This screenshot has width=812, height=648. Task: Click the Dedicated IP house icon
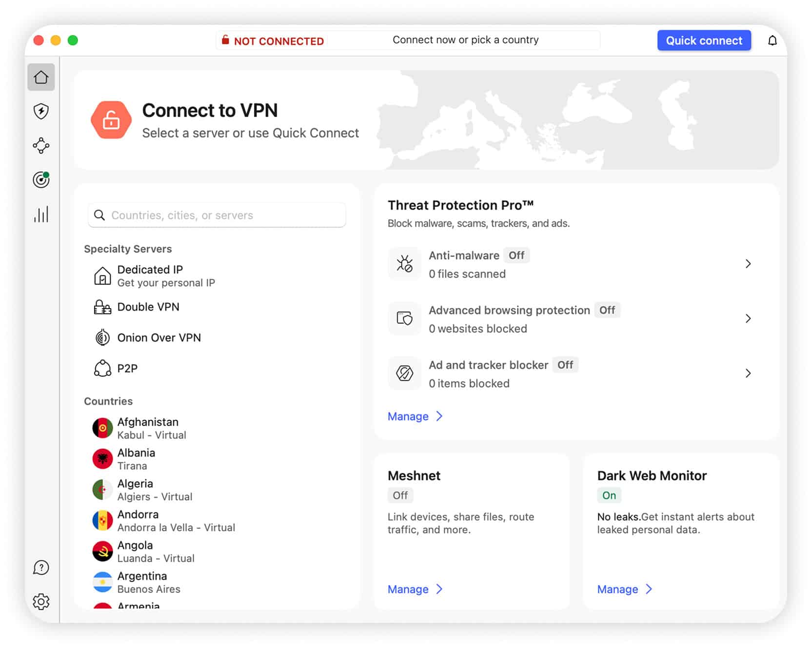click(102, 276)
